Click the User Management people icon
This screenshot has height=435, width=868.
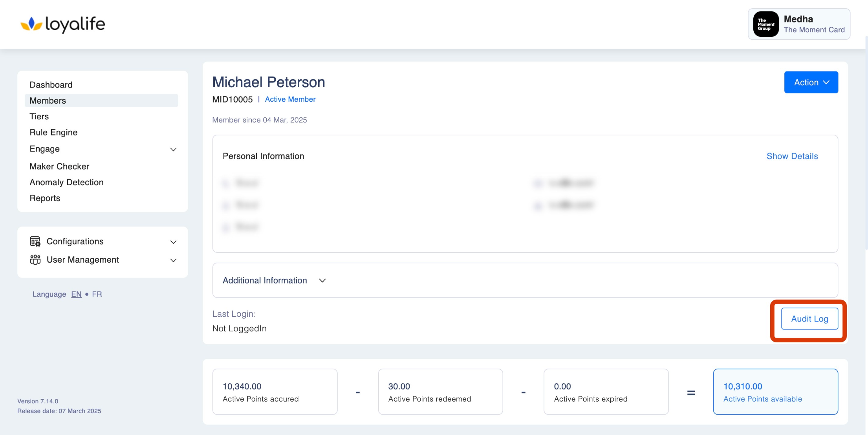pyautogui.click(x=35, y=260)
